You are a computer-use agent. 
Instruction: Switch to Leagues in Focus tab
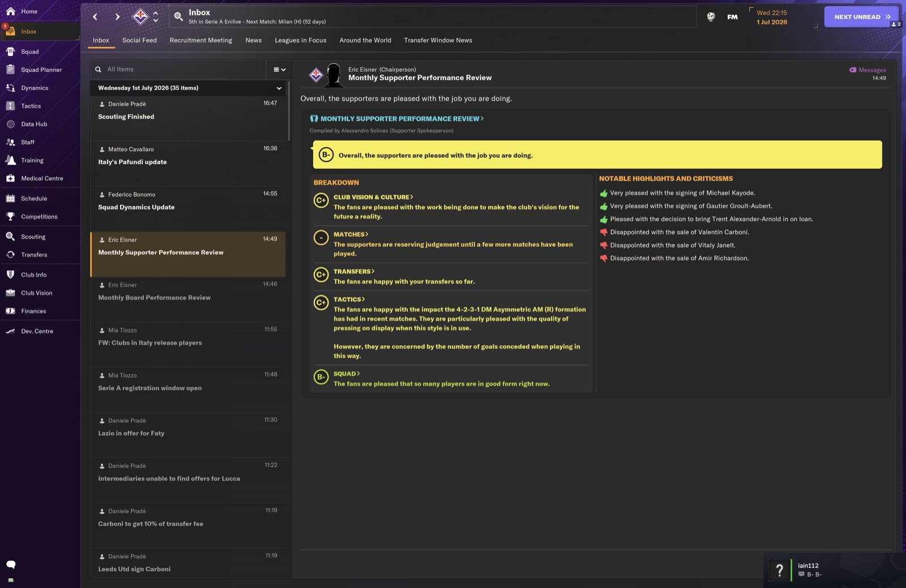tap(301, 40)
